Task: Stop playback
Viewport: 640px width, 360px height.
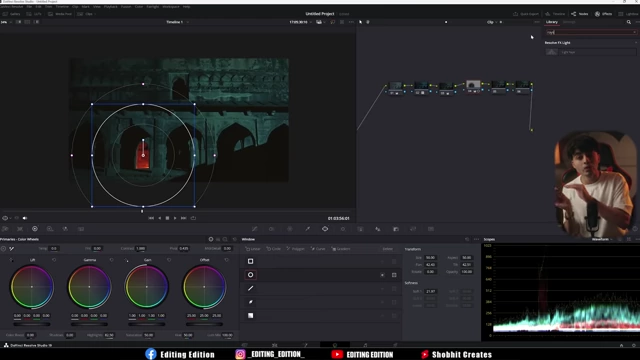Action: [167, 218]
